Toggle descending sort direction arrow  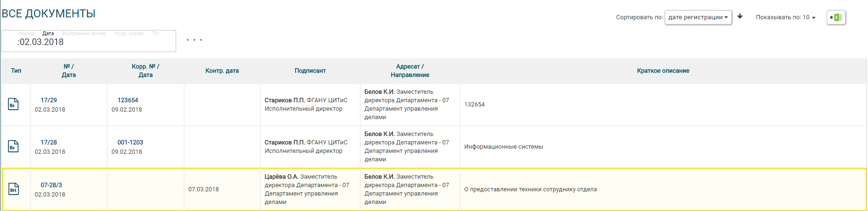(x=740, y=16)
